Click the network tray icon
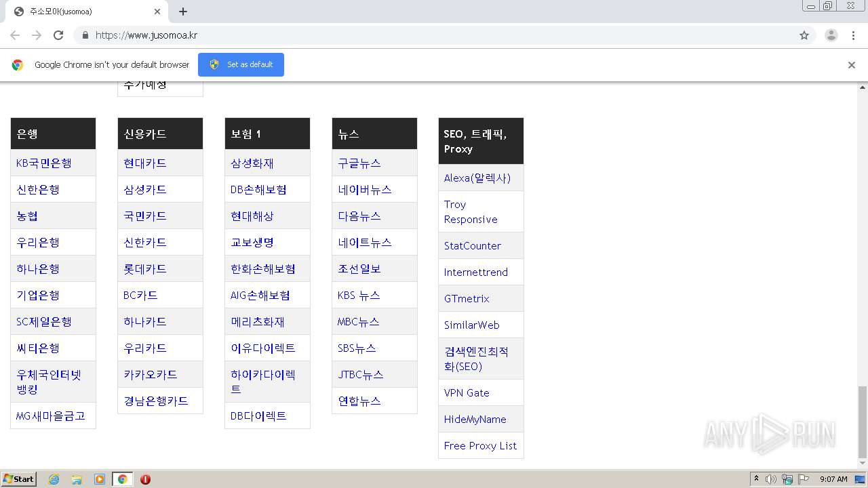This screenshot has width=868, height=488. point(787,479)
